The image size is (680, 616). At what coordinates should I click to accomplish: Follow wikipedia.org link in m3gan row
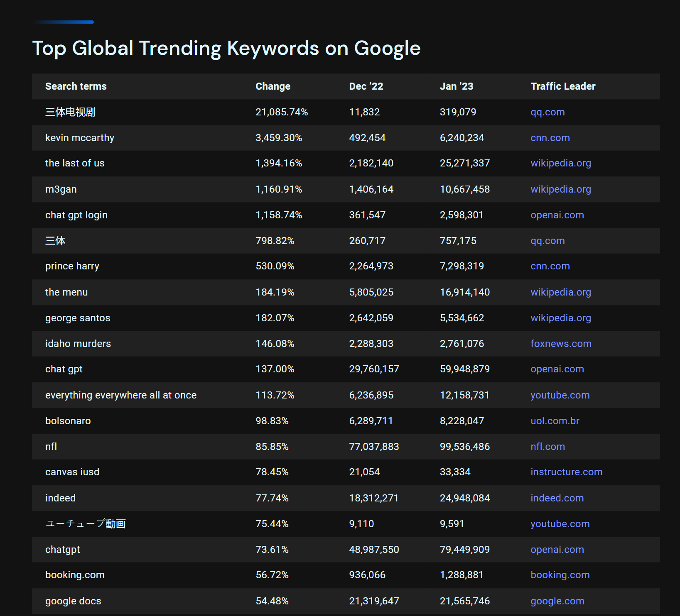(560, 189)
